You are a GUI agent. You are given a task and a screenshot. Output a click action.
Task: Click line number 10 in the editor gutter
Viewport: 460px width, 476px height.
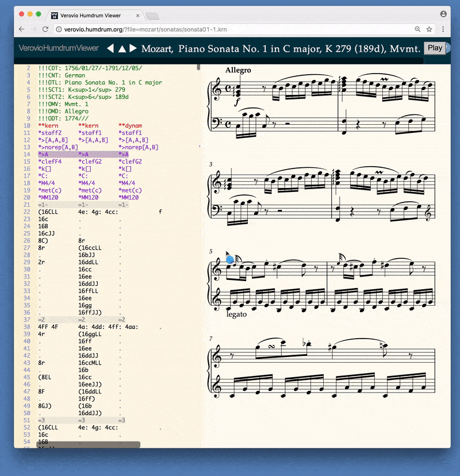click(27, 126)
